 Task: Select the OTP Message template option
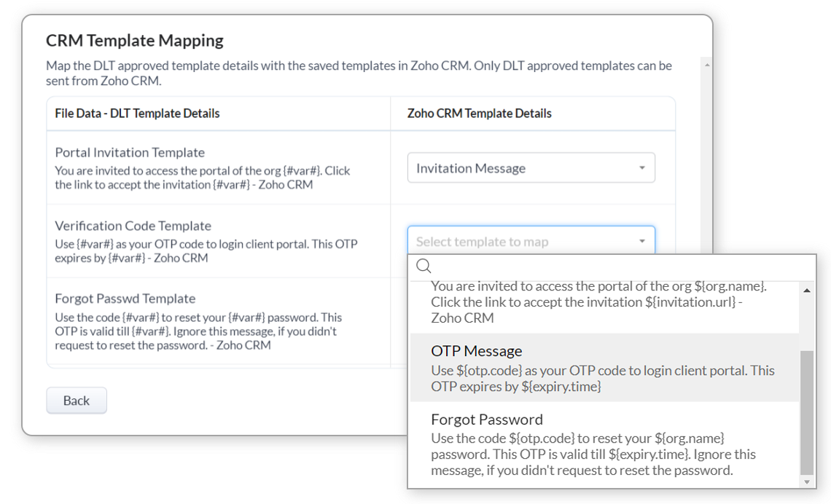point(604,367)
